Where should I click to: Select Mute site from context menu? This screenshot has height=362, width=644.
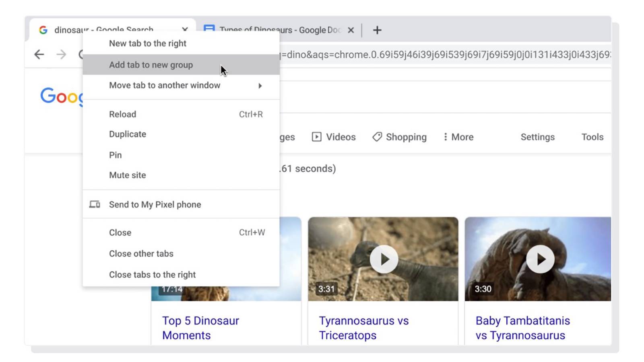point(127,175)
